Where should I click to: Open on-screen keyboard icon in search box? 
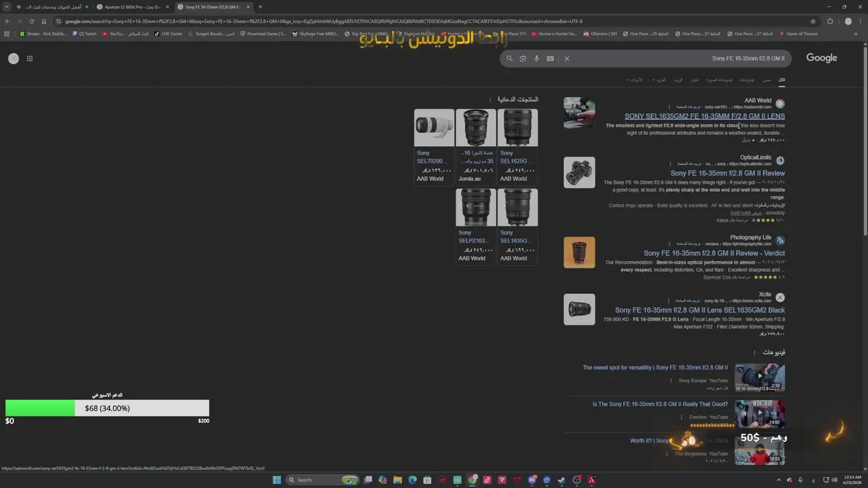click(550, 58)
